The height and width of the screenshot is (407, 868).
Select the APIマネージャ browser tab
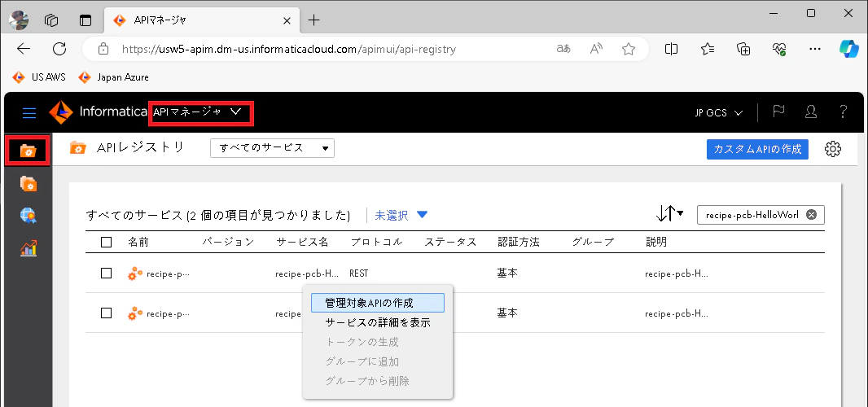(199, 20)
